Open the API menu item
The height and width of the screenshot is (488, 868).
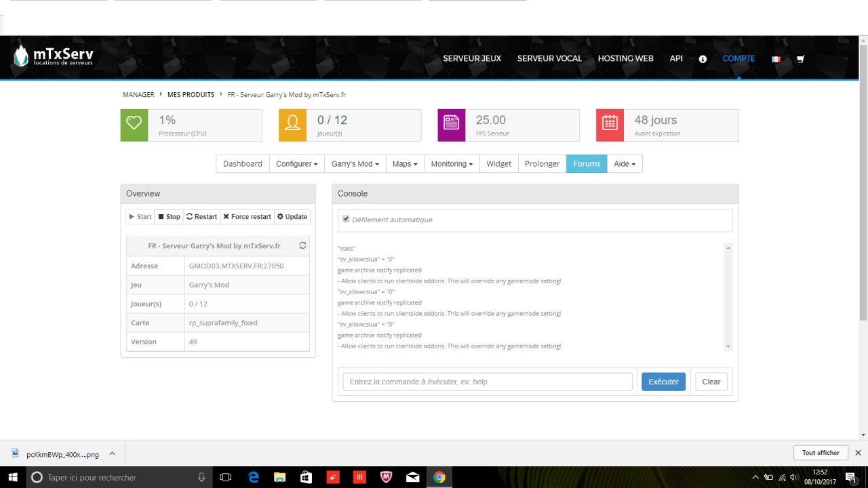(x=676, y=59)
